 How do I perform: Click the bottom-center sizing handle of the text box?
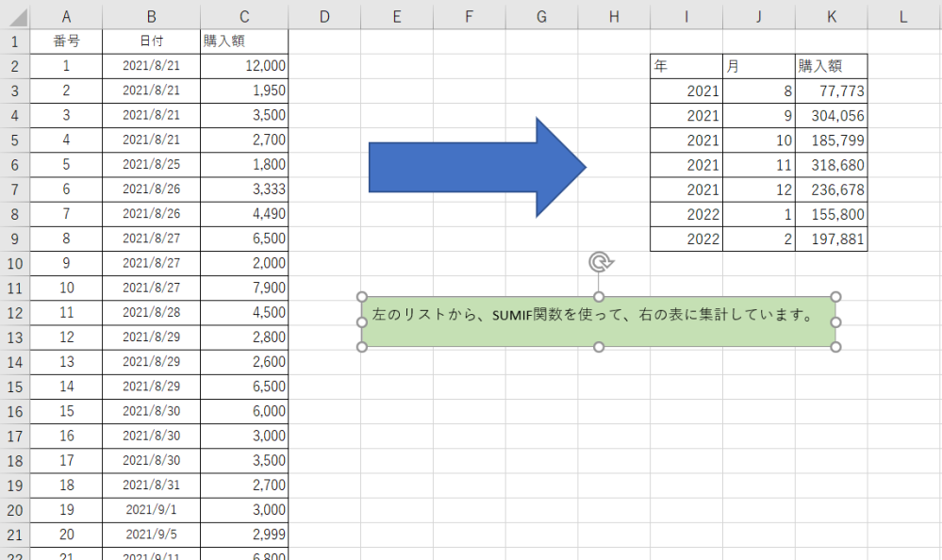[599, 346]
